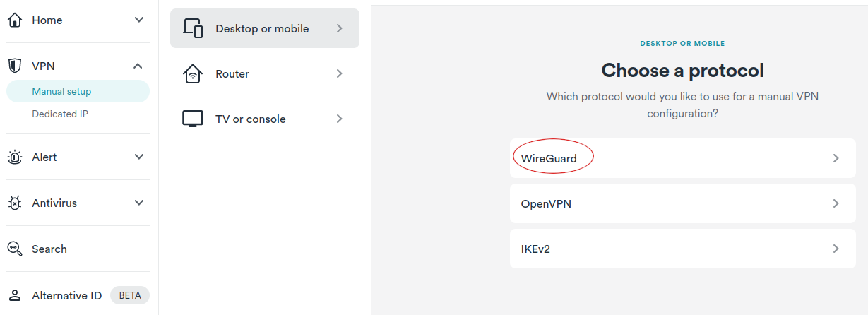Image resolution: width=868 pixels, height=315 pixels.
Task: Click the Alert siren icon
Action: pos(14,157)
